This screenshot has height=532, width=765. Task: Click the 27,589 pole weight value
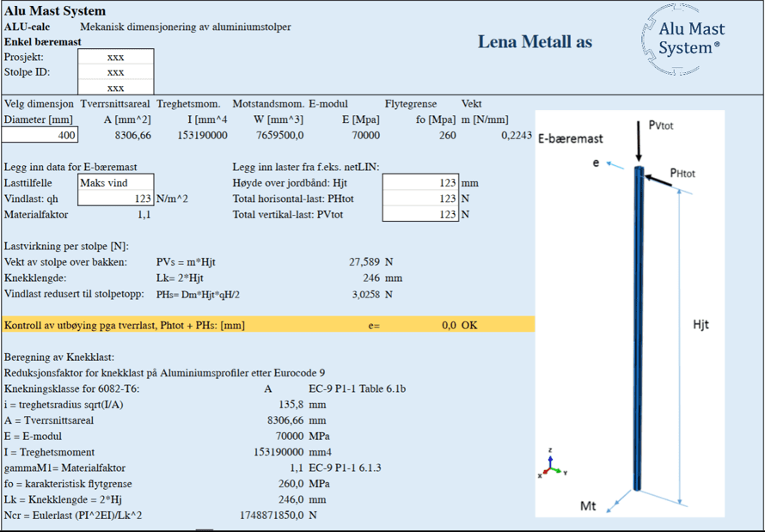coord(364,262)
